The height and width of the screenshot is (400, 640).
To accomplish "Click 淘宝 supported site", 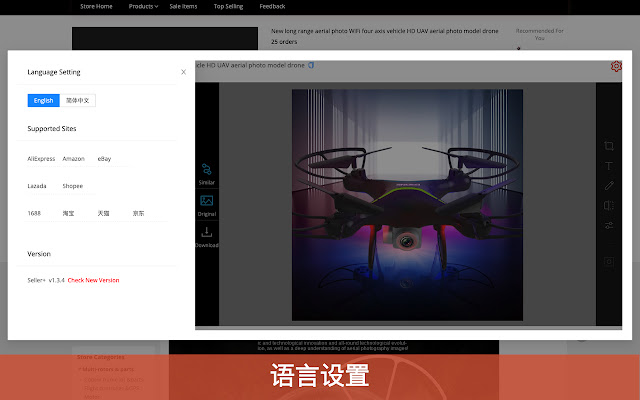I will point(68,213).
